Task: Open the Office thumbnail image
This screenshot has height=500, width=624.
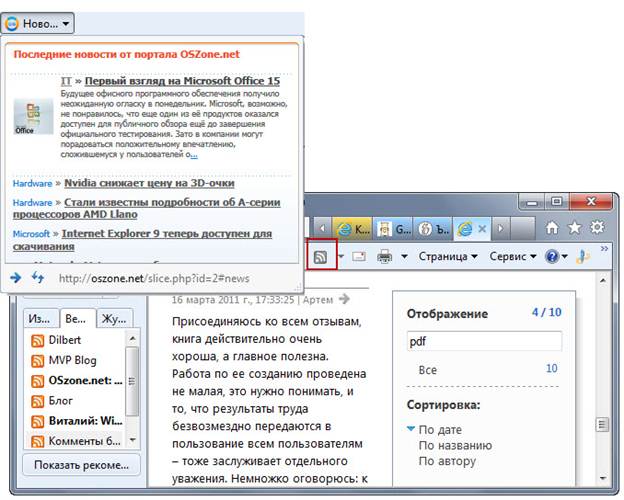Action: click(33, 117)
